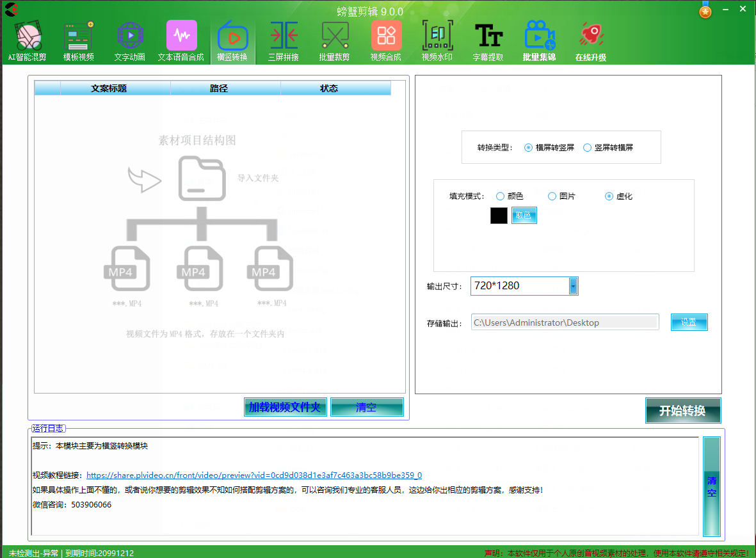Open the video tutorial link
The width and height of the screenshot is (756, 558).
pyautogui.click(x=253, y=475)
